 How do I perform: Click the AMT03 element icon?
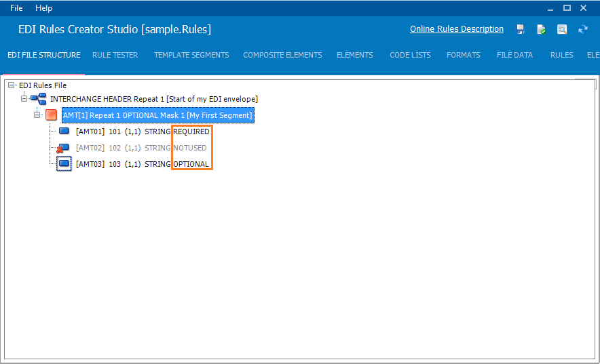click(x=64, y=164)
